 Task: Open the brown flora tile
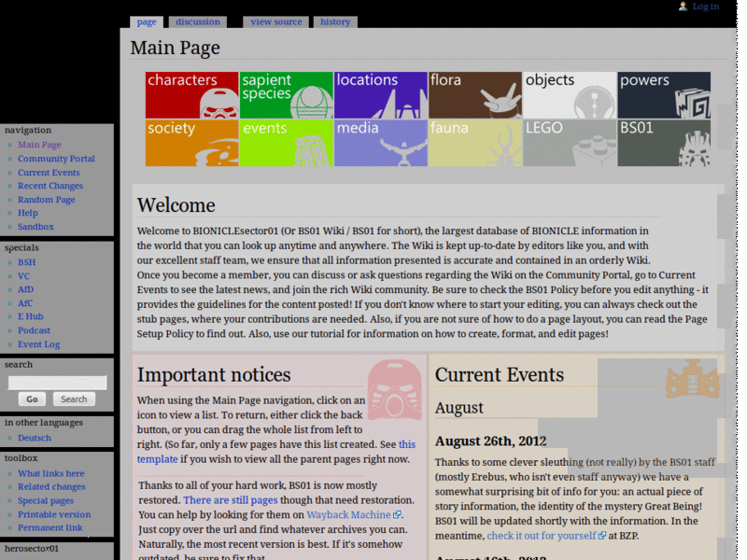475,95
